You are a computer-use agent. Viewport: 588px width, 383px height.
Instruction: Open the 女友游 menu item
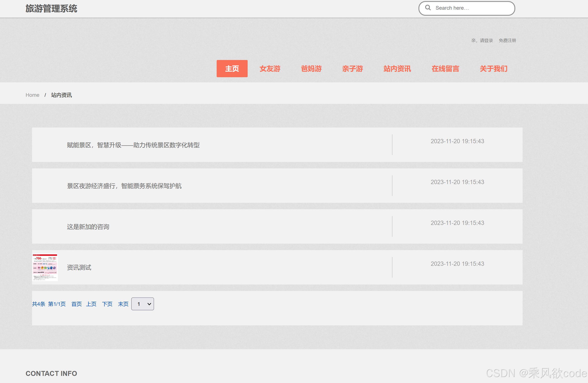point(270,69)
